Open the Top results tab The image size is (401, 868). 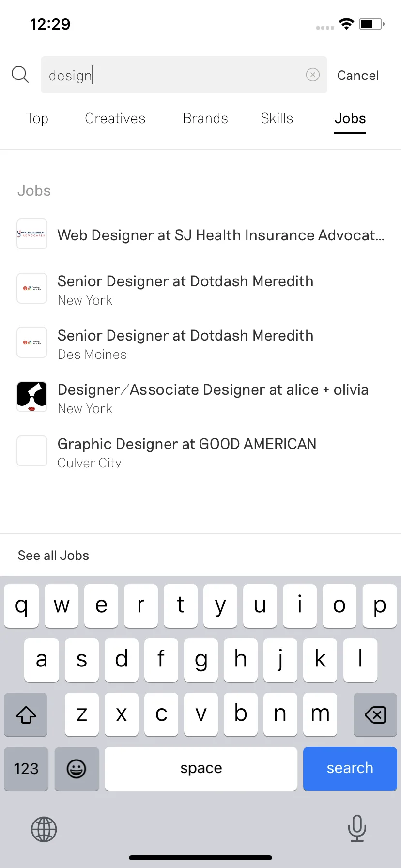click(37, 118)
